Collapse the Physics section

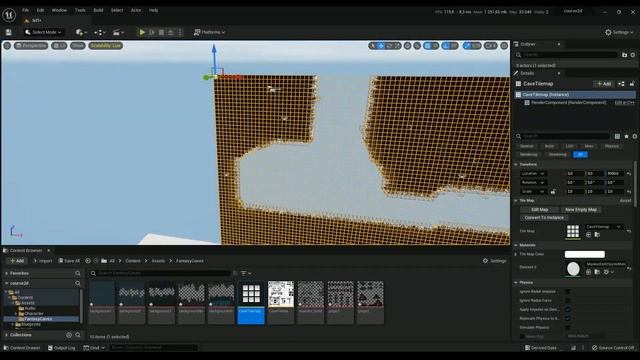pyautogui.click(x=516, y=282)
